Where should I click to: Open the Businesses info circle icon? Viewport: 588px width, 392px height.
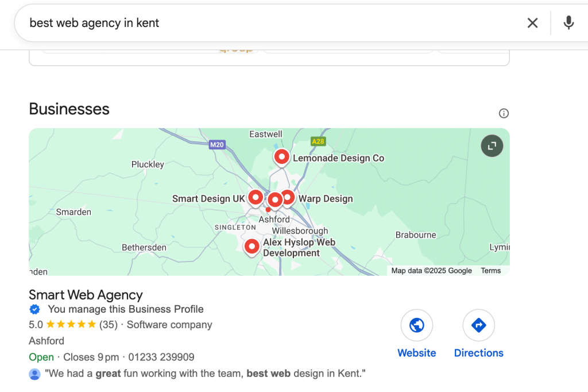tap(504, 113)
